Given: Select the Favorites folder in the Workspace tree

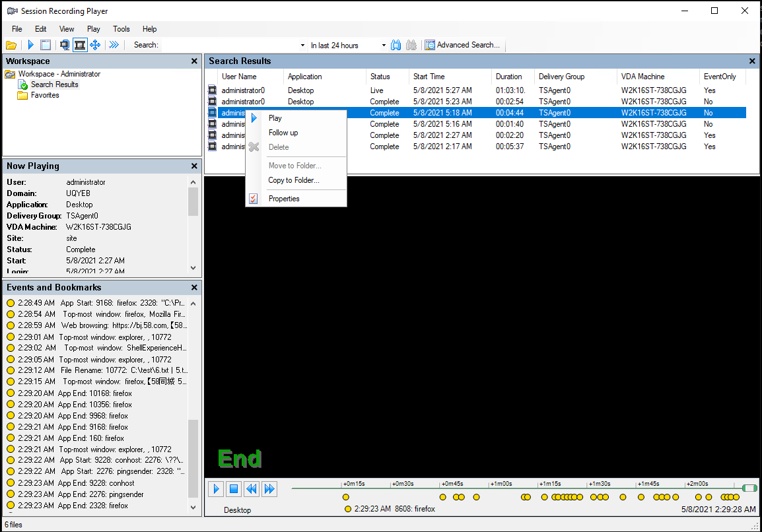Looking at the screenshot, I should [44, 95].
